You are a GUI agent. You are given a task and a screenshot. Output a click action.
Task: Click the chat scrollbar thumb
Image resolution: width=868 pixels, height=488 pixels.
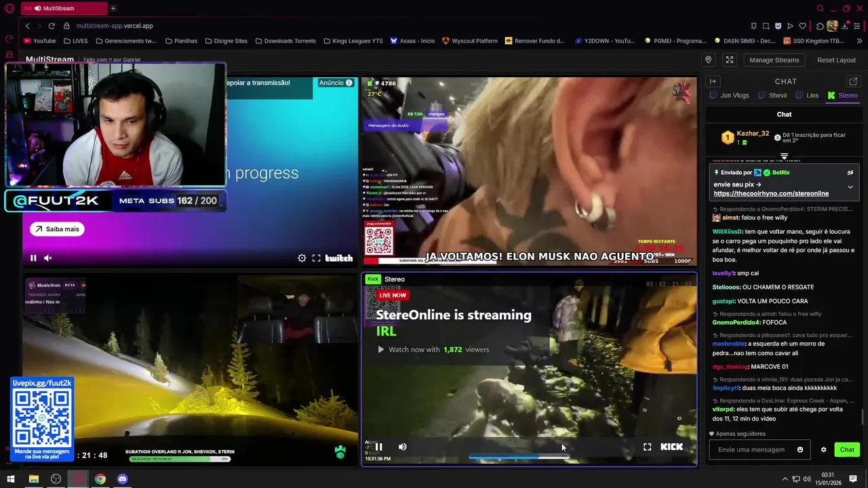(x=863, y=417)
